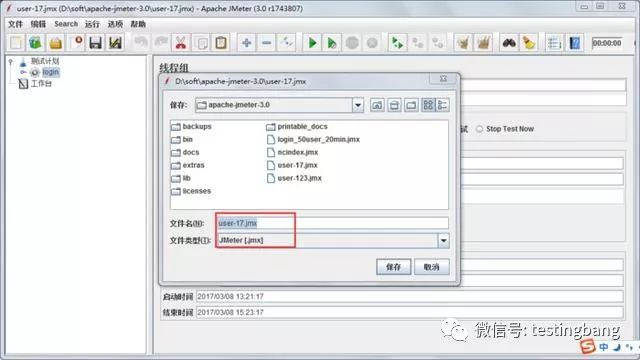The height and width of the screenshot is (360, 640).
Task: Start the test with green play icon
Action: (x=312, y=42)
